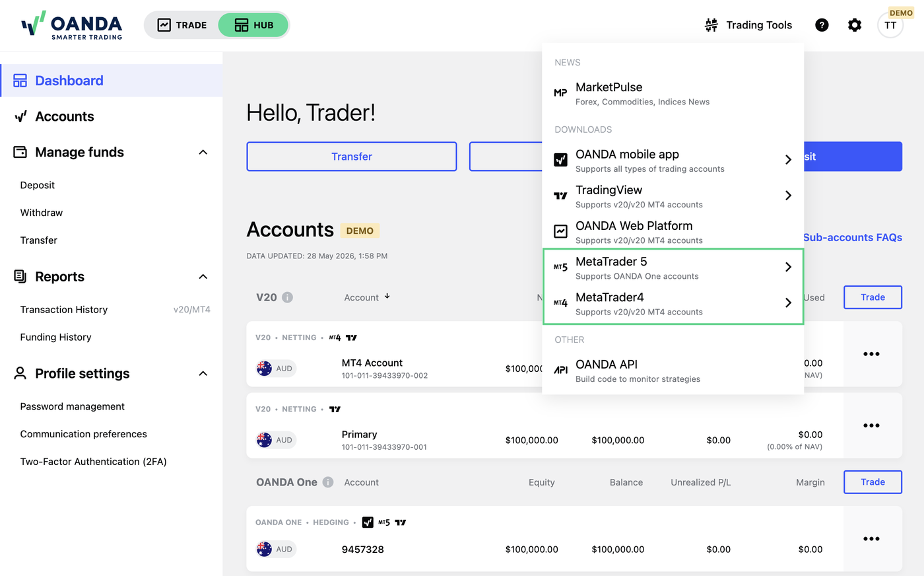Click the partially hidden Deposit button
Image resolution: width=924 pixels, height=576 pixels.
pos(853,157)
